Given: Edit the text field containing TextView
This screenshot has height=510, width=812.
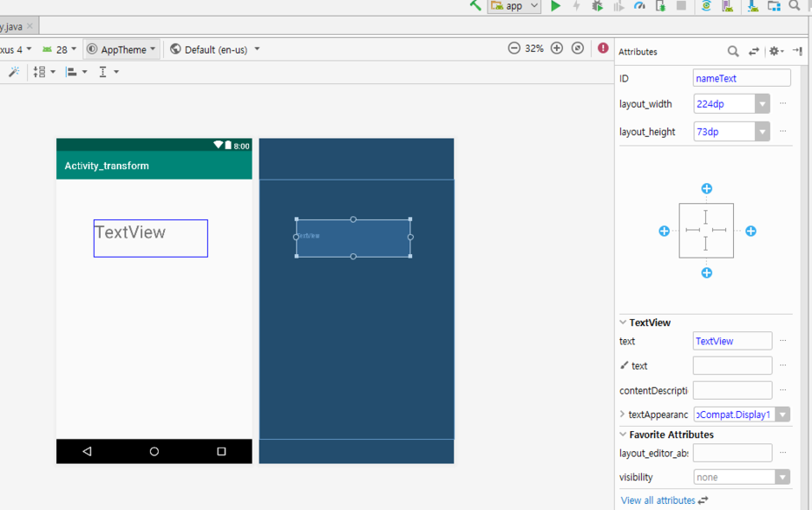Looking at the screenshot, I should (732, 341).
